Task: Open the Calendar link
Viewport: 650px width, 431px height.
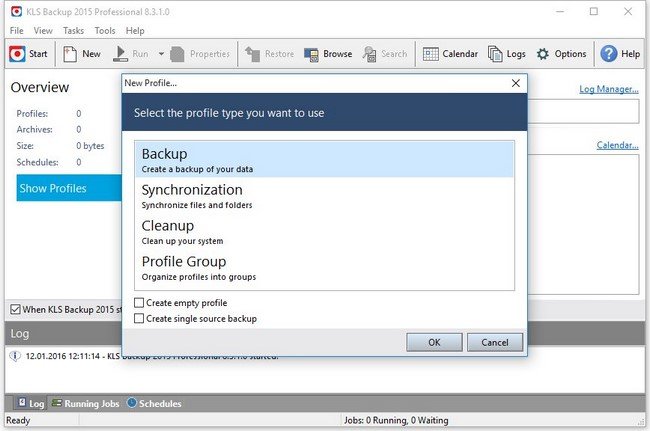Action: pyautogui.click(x=617, y=145)
